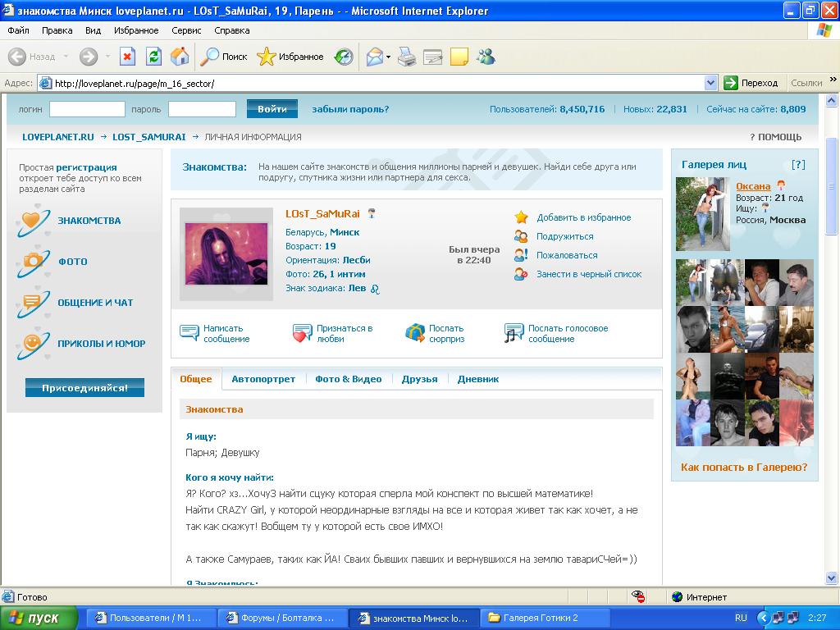Switch to the Друзья tab
Image resolution: width=840 pixels, height=630 pixels.
419,379
